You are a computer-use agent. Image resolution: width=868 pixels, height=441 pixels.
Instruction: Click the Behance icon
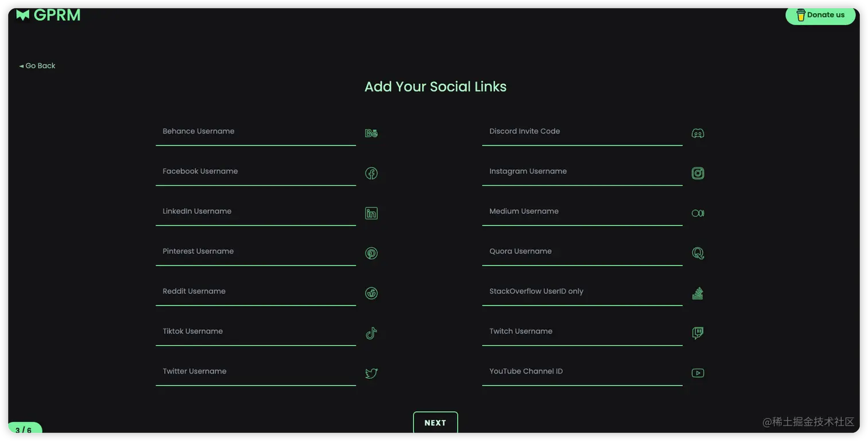click(371, 133)
